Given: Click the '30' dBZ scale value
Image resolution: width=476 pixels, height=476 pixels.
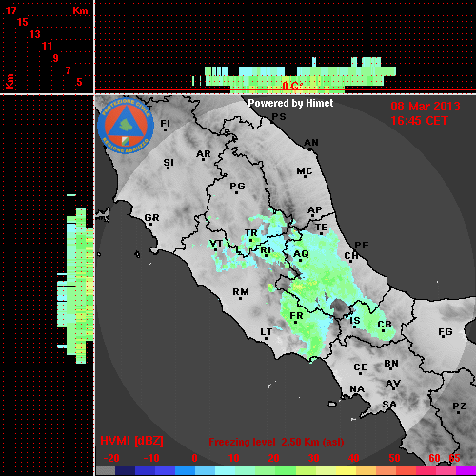Looking at the screenshot, I should 313,458.
